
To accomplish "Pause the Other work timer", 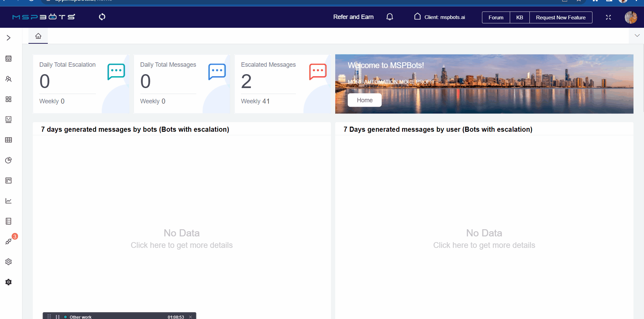I will [58, 317].
